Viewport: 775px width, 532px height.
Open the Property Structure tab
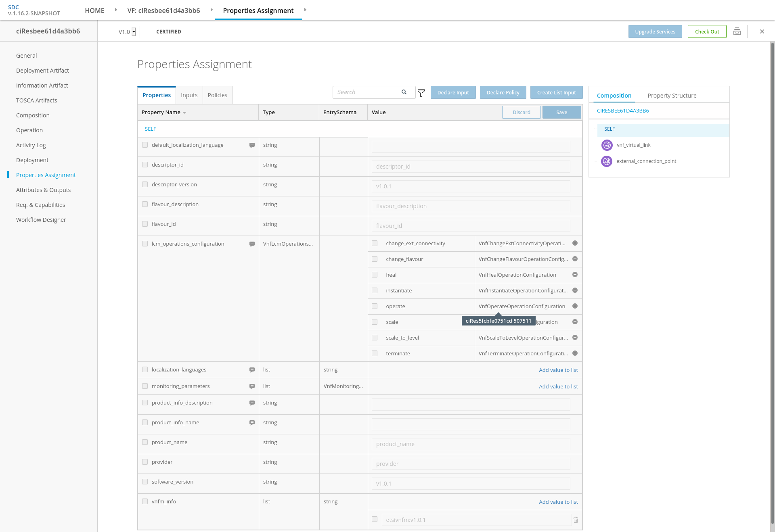(x=672, y=96)
